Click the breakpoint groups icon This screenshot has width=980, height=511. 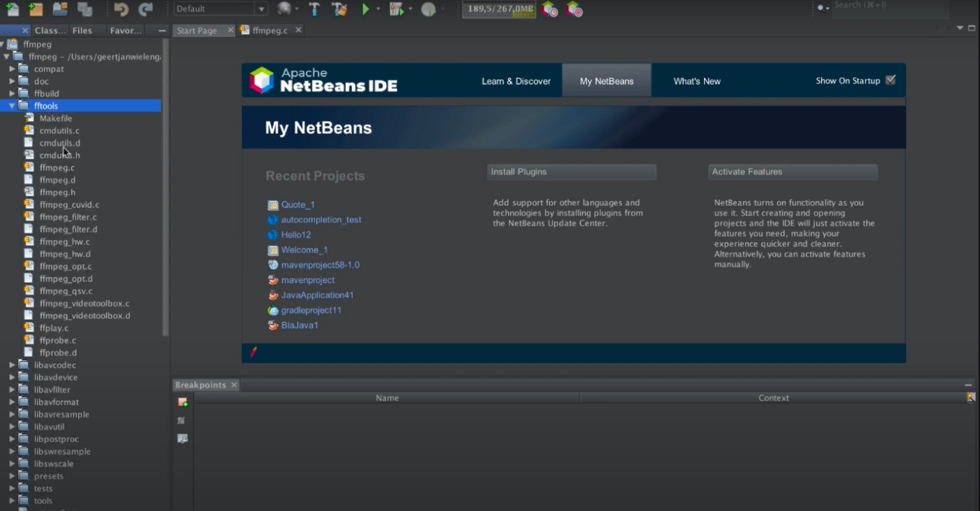click(183, 438)
